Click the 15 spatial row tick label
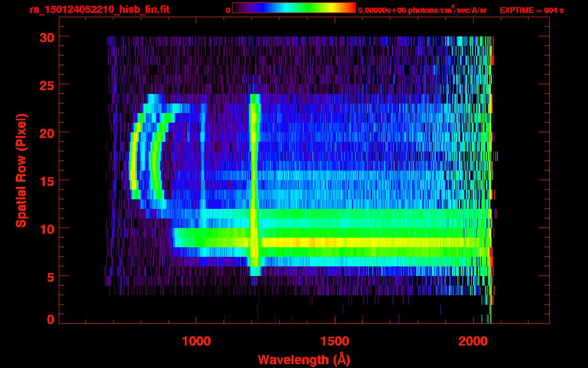Viewport: 588px width, 368px height. [x=45, y=181]
